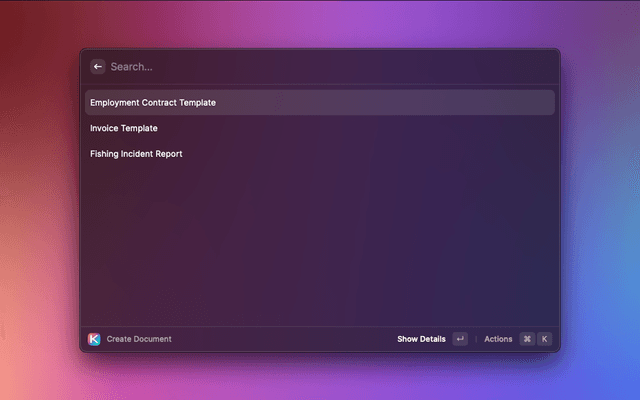Select Employment Contract Template
The image size is (640, 400).
[x=320, y=102]
